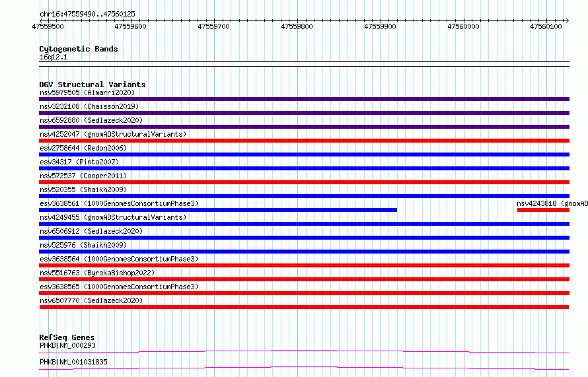Open the nsv6592880 (Sedlazeck2020) variant label
Viewport: 588px width, 377px height.
[x=91, y=120]
